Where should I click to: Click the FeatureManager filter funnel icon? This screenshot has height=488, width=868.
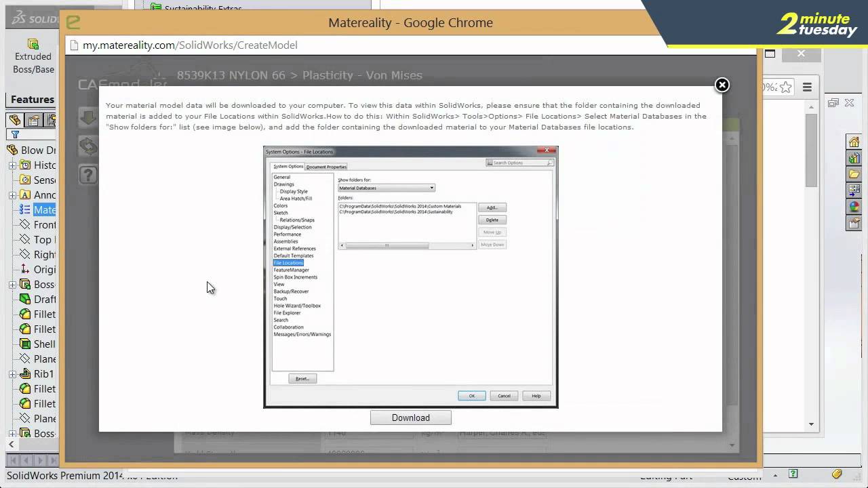point(15,135)
